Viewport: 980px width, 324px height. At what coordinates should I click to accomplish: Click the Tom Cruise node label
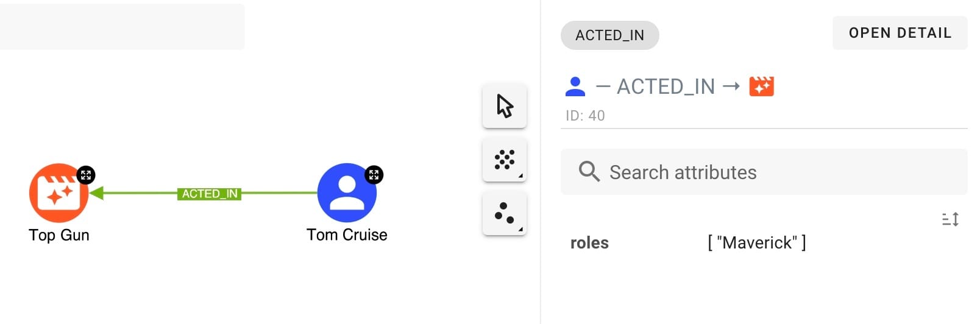pos(347,235)
